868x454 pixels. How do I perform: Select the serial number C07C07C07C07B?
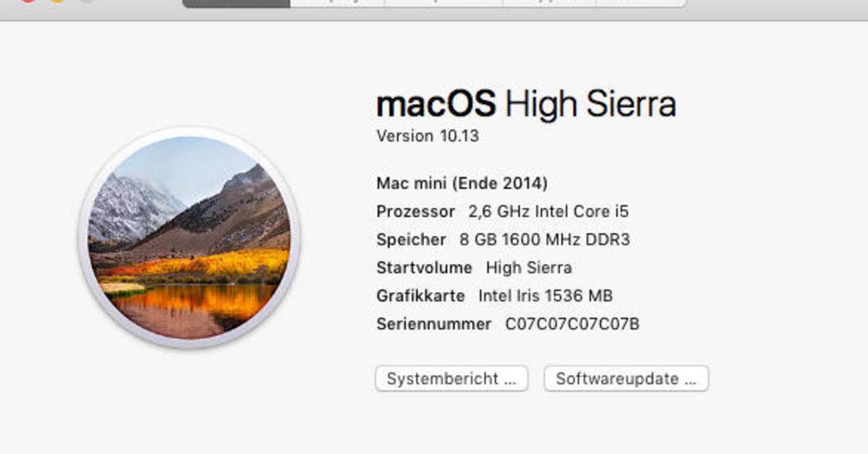tap(572, 324)
